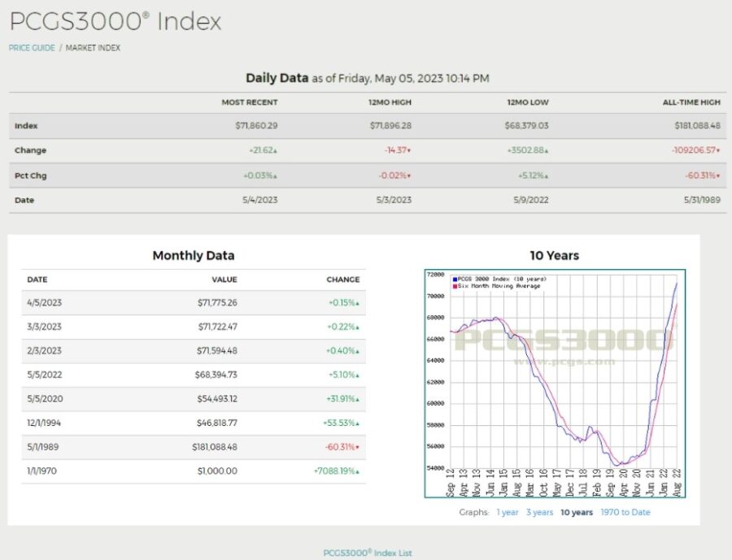
Task: Click the green up arrow beside +0.15%
Action: (358, 303)
